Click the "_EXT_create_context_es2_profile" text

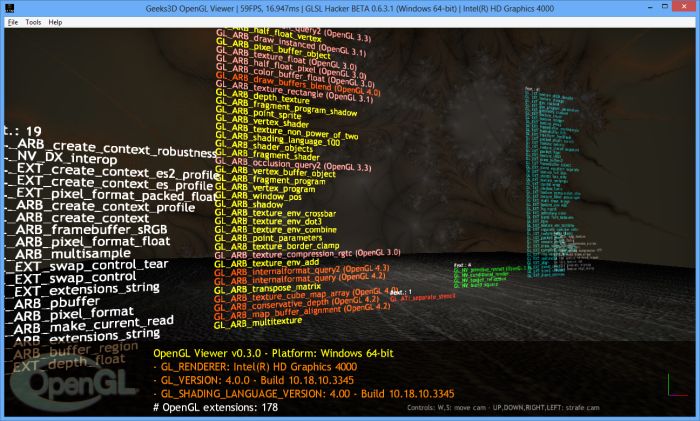(111, 171)
